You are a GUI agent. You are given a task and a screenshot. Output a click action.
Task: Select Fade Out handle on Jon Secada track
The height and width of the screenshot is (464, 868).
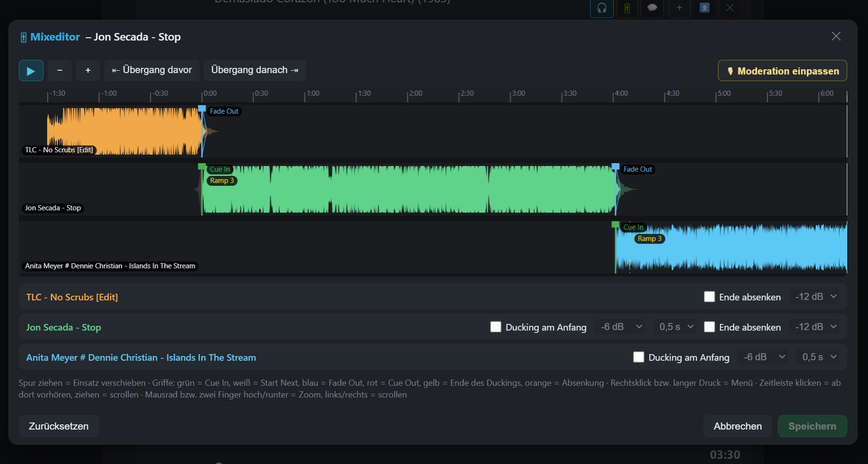(616, 167)
